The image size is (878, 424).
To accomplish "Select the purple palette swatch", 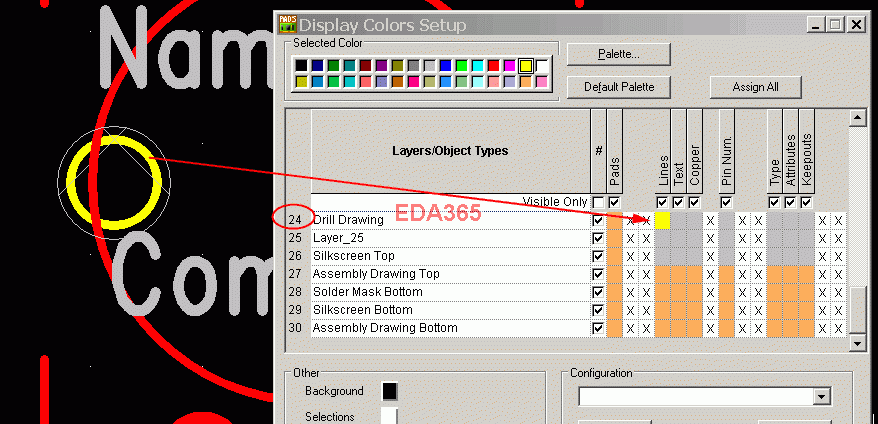I will pyautogui.click(x=382, y=66).
